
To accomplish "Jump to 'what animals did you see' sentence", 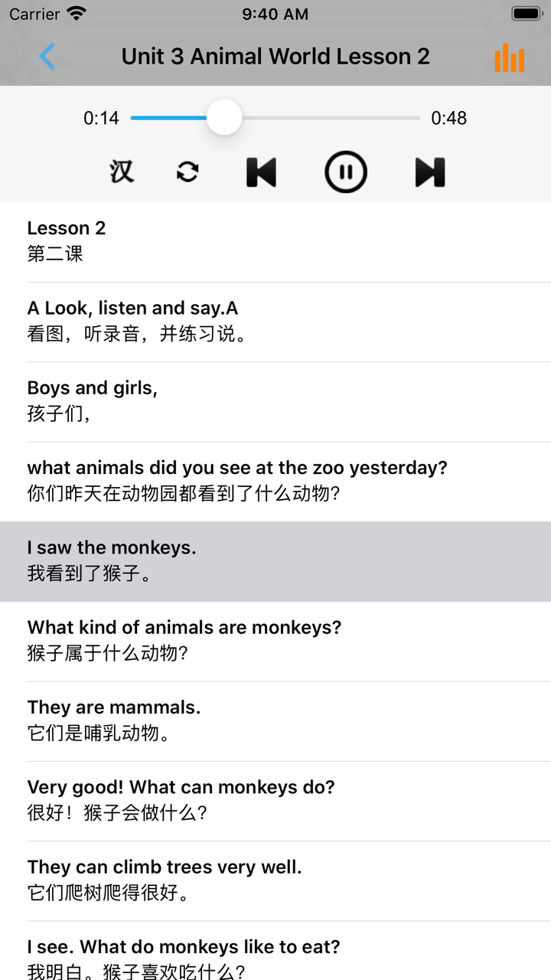I will 275,480.
